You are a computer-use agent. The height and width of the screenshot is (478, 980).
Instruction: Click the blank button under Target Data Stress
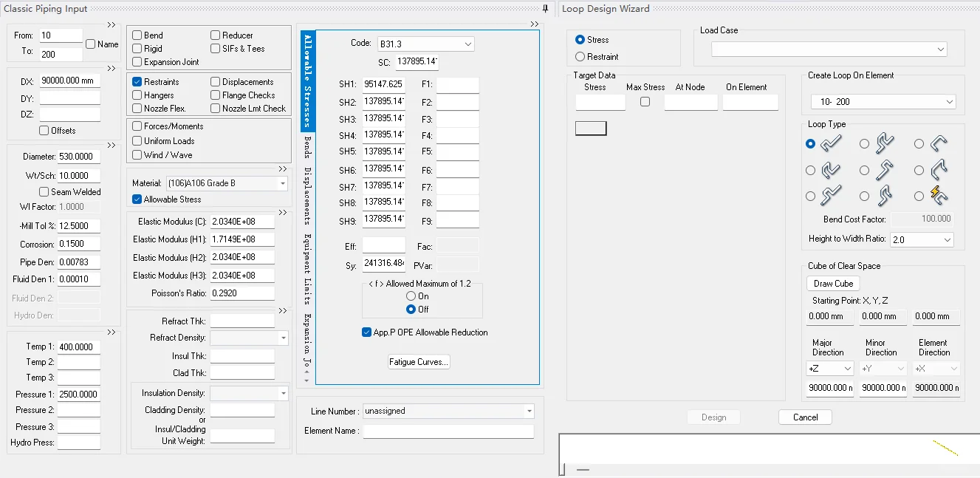(x=591, y=129)
